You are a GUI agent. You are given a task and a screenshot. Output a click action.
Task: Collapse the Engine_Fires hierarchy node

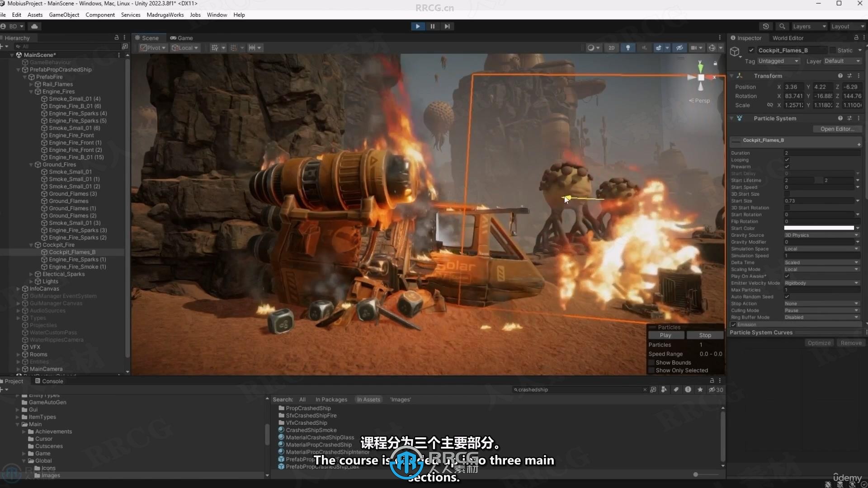click(31, 92)
